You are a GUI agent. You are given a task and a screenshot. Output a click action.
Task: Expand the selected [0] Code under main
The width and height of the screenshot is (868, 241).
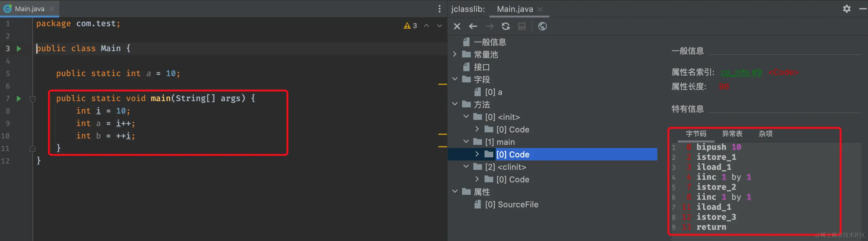477,154
